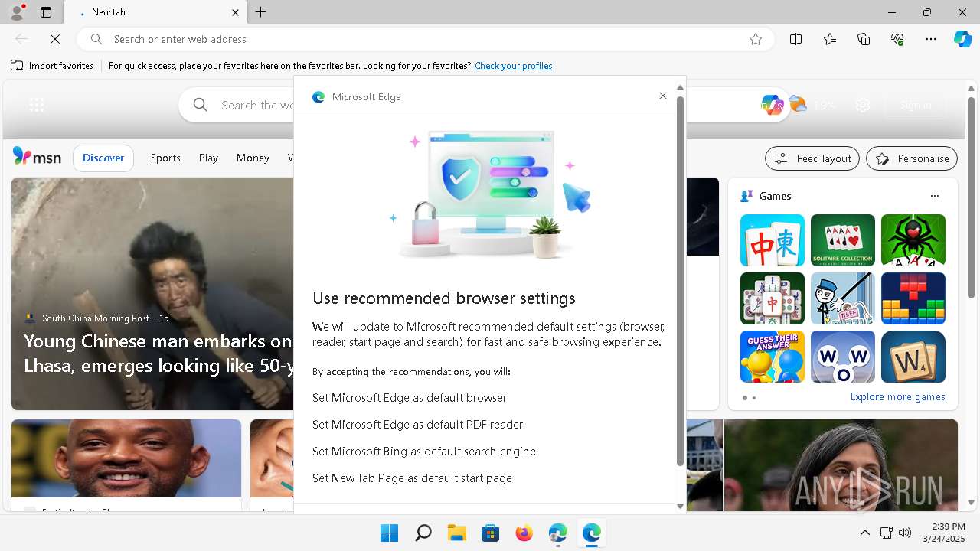Open Collections icon
This screenshot has width=980, height=551.
click(x=864, y=39)
